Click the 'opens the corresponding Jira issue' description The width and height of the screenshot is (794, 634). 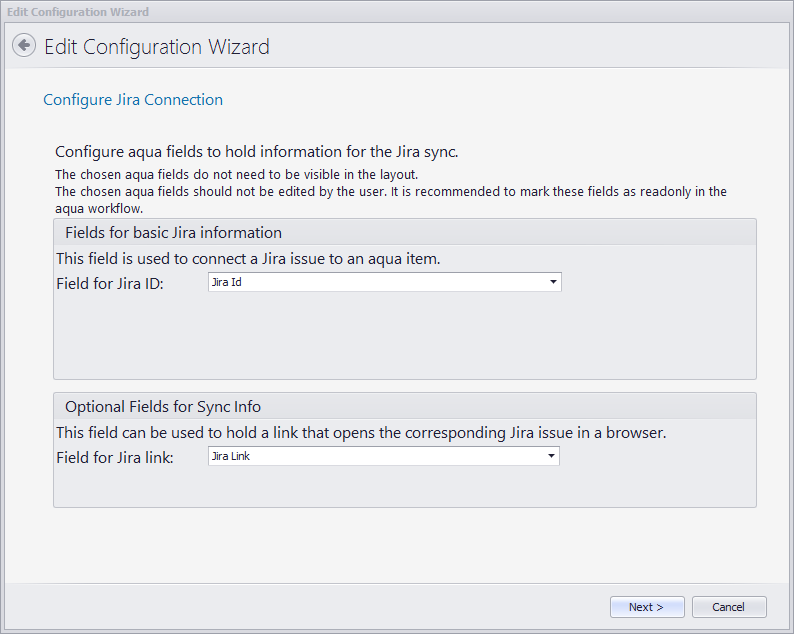click(x=360, y=433)
